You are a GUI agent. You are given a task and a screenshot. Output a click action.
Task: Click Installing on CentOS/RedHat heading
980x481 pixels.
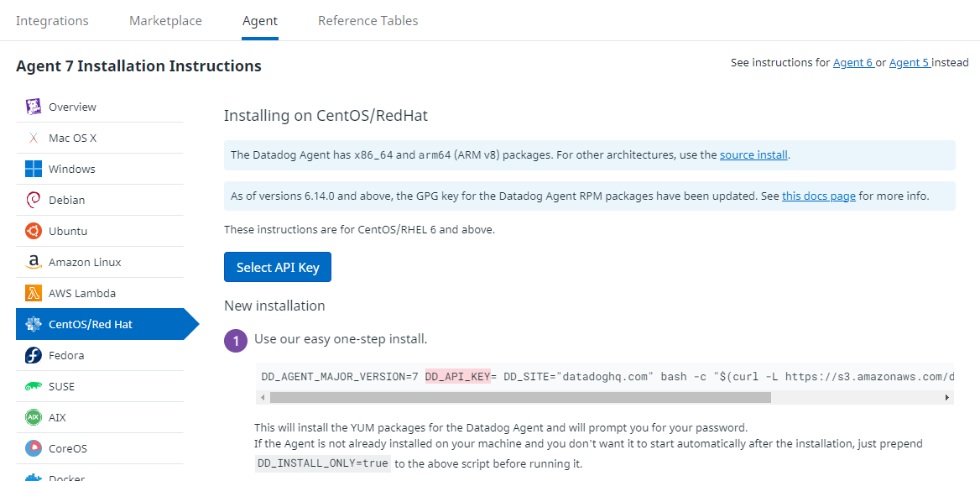click(x=326, y=117)
